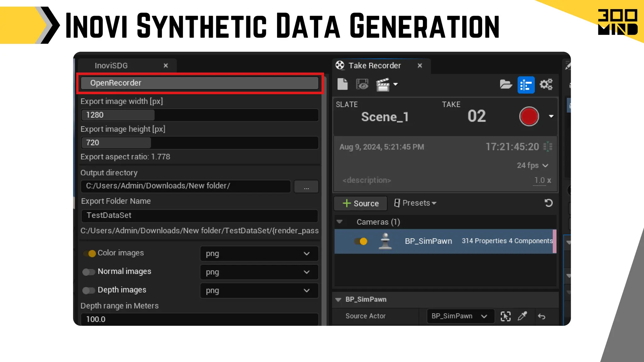This screenshot has width=644, height=362.
Task: Close the Take Recorder tab
Action: coord(420,66)
